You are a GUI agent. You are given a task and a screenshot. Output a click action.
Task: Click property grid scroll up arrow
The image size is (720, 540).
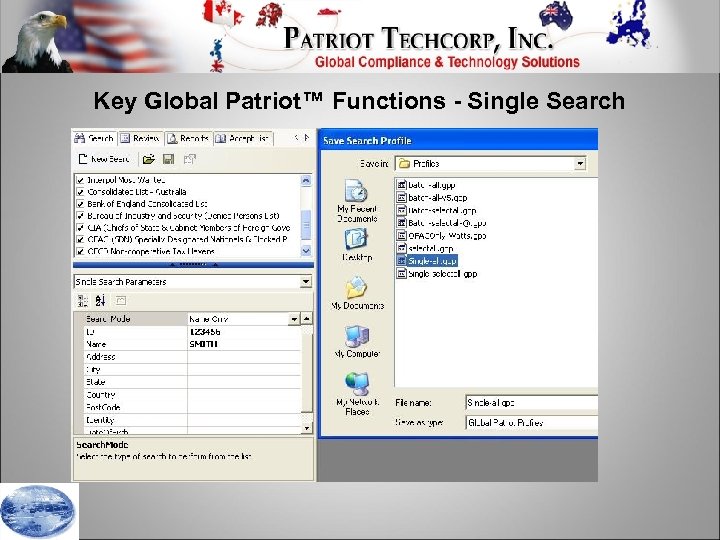307,318
